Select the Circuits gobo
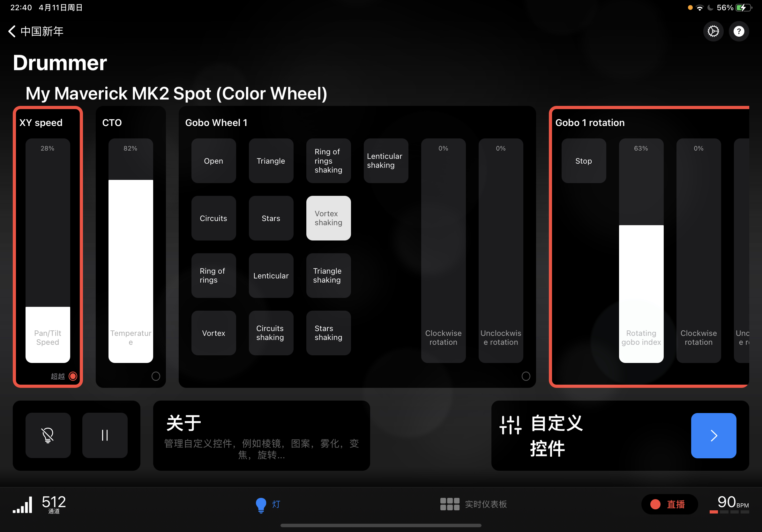Viewport: 762px width, 532px height. pos(214,218)
